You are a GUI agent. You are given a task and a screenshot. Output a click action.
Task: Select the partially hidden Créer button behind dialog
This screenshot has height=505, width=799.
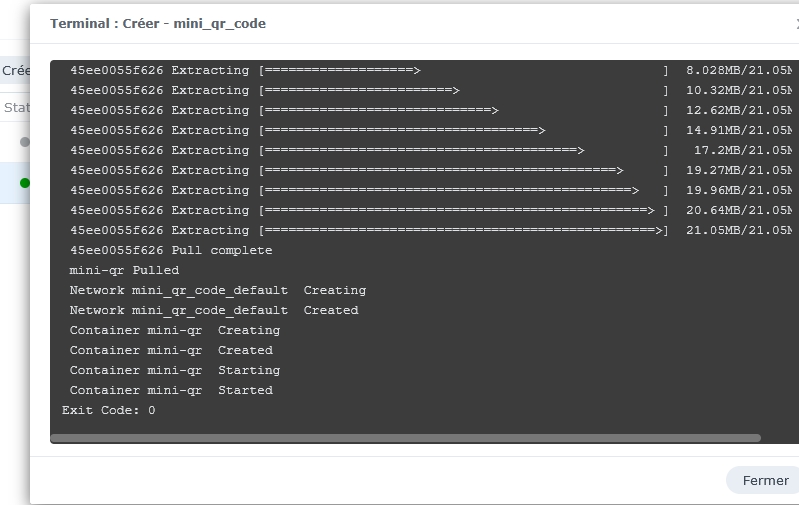coord(15,71)
